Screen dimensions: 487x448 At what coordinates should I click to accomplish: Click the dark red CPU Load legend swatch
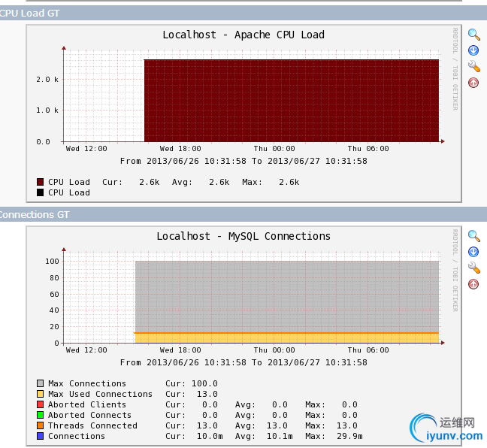tap(40, 182)
